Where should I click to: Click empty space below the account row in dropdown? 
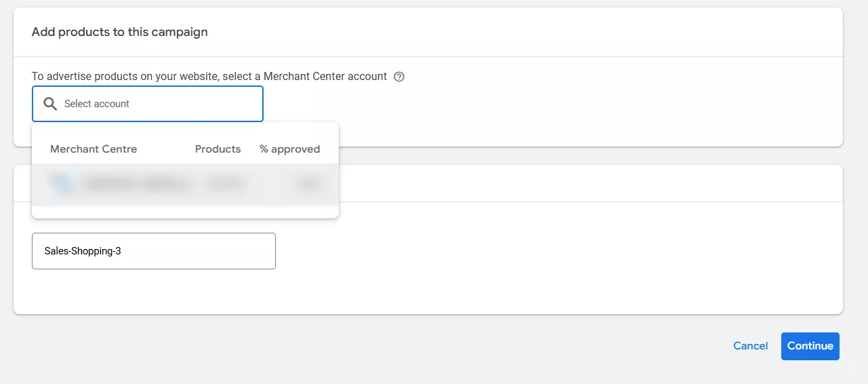pyautogui.click(x=185, y=212)
